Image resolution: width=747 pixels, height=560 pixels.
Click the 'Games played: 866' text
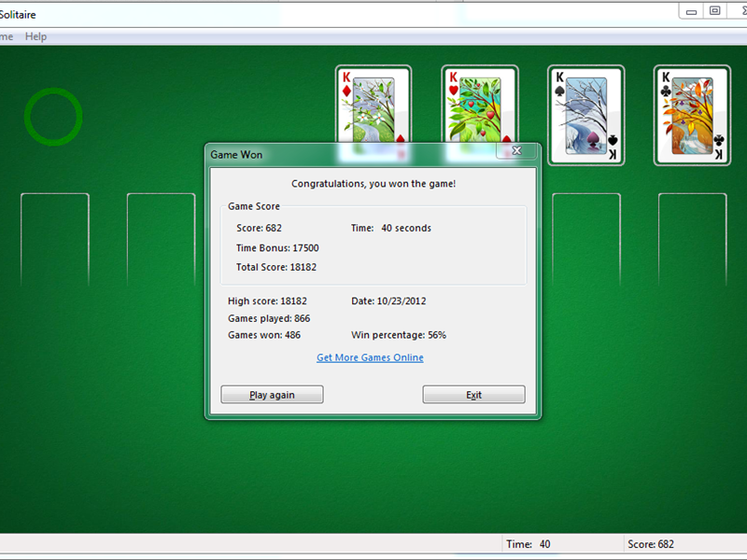tap(269, 318)
